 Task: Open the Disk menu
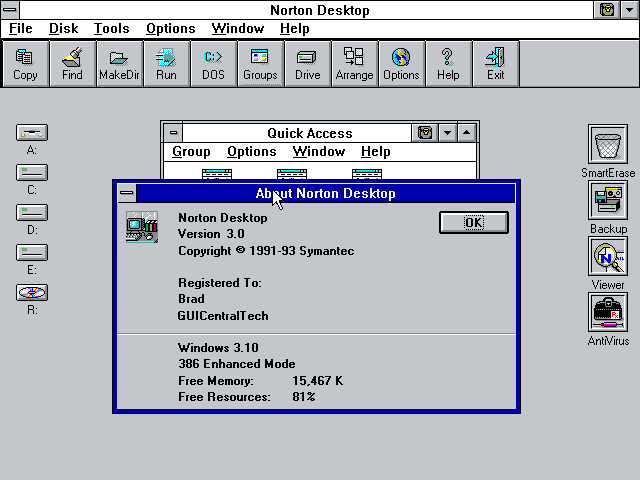[x=63, y=29]
